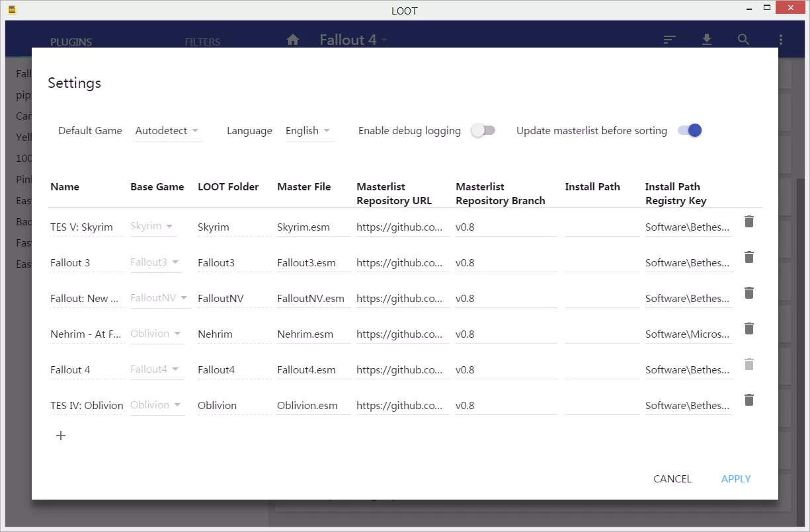This screenshot has height=532, width=810.
Task: Click the search magnifier icon
Action: pyautogui.click(x=744, y=40)
